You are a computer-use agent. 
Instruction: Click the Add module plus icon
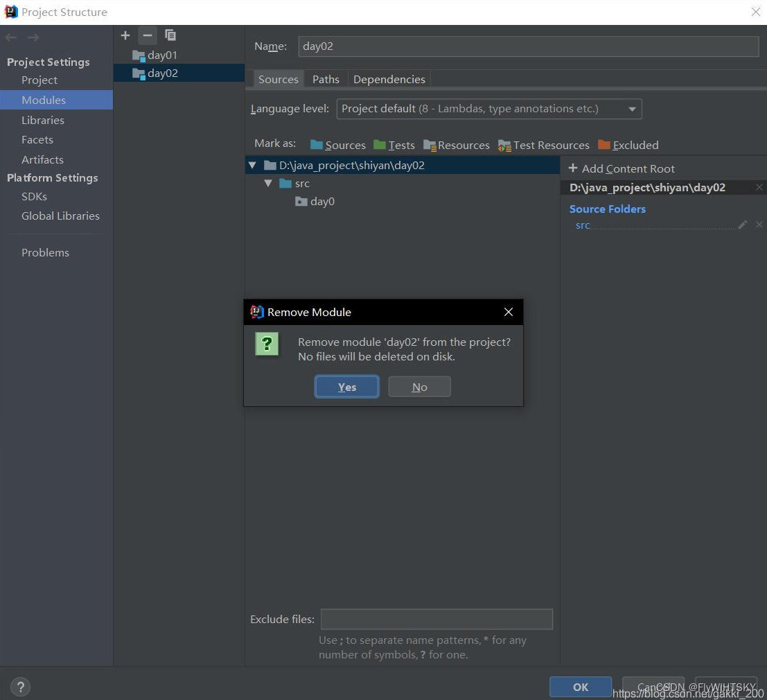coord(125,35)
